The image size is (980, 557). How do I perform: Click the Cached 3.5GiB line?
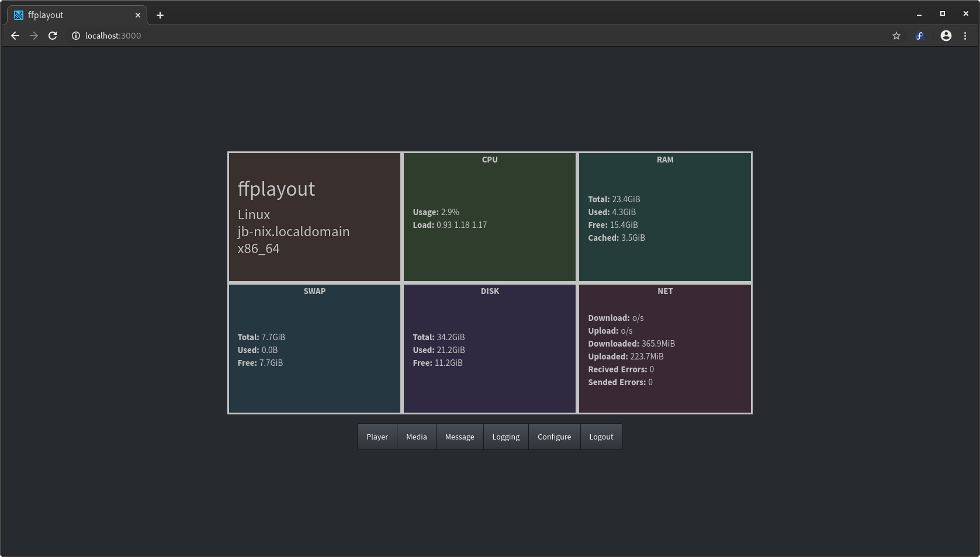(x=617, y=238)
